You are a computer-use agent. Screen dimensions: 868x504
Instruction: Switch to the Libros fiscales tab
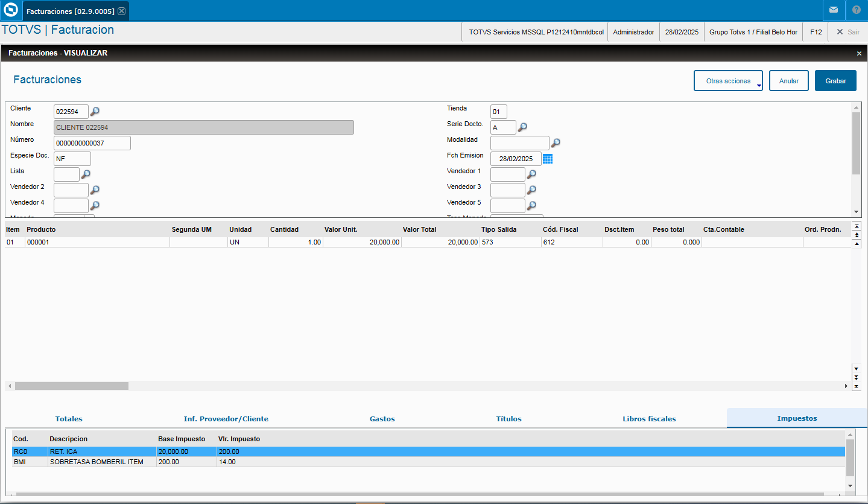point(649,419)
